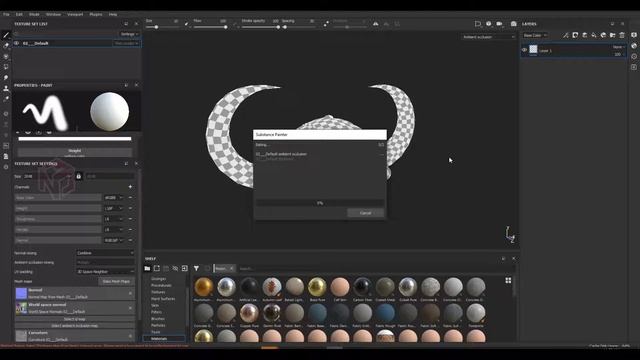Open the Normal mixing Combine dropdown
Viewport: 640px width, 360px height.
105,253
